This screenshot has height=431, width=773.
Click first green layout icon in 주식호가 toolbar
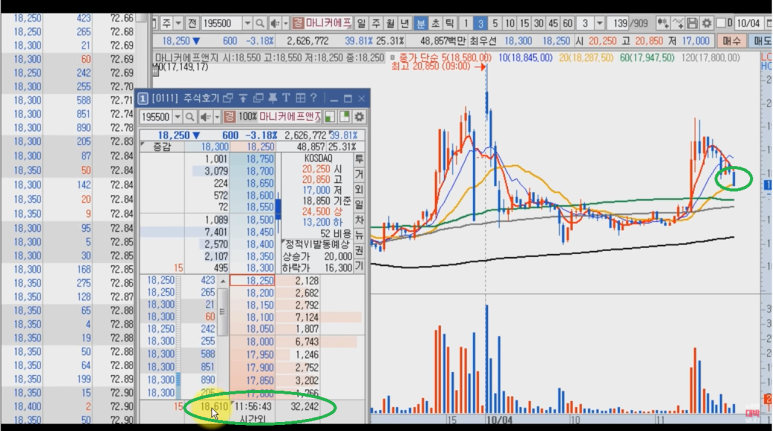pyautogui.click(x=329, y=117)
